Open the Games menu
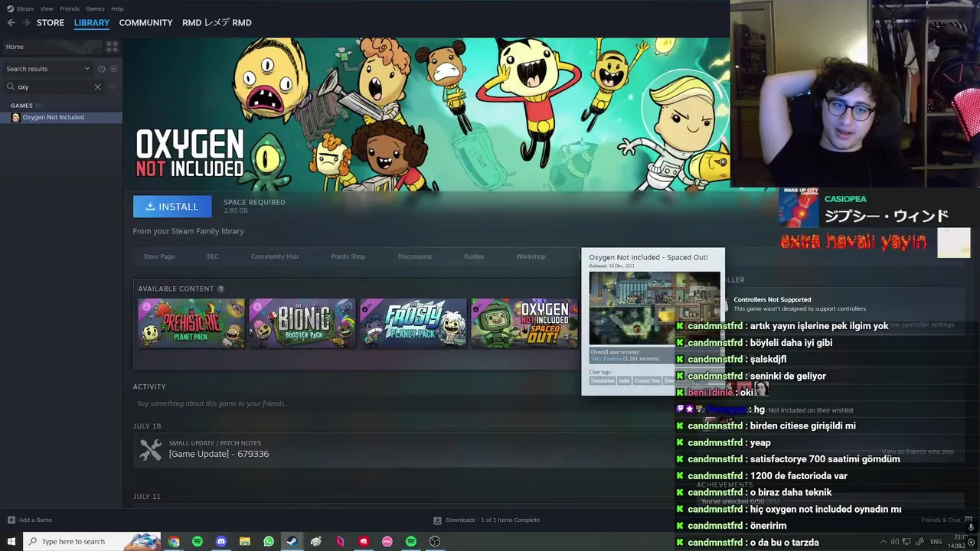Viewport: 980px width, 551px height. [95, 8]
